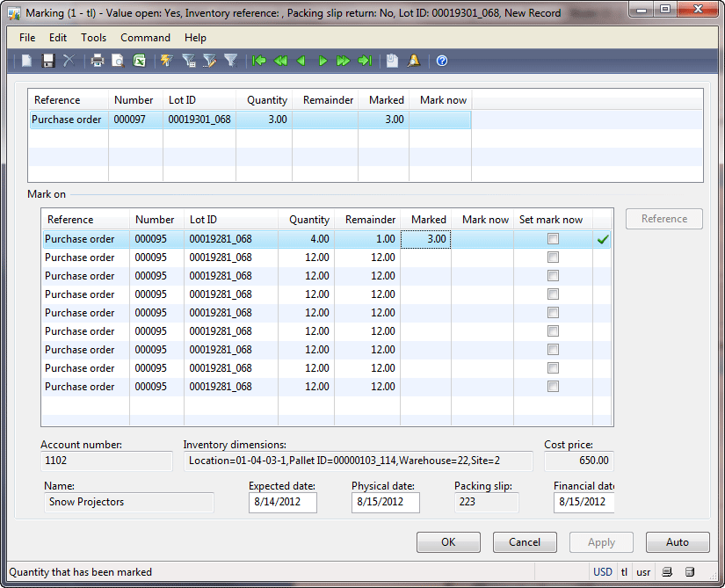725x588 pixels.
Task: Click the Name field showing Snow Projectors
Action: (129, 503)
